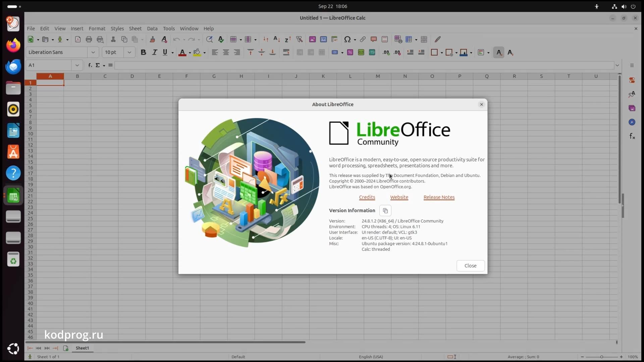
Task: Open the Release Notes link
Action: [439, 197]
